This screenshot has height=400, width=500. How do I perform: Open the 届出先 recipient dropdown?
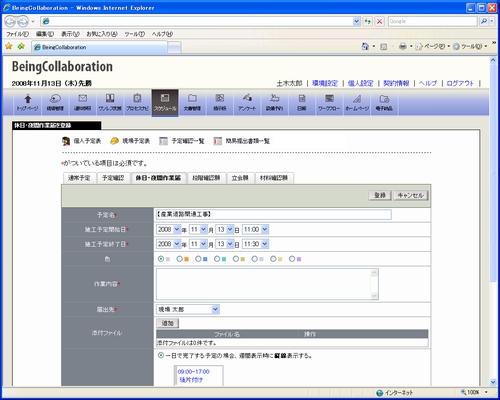point(188,309)
